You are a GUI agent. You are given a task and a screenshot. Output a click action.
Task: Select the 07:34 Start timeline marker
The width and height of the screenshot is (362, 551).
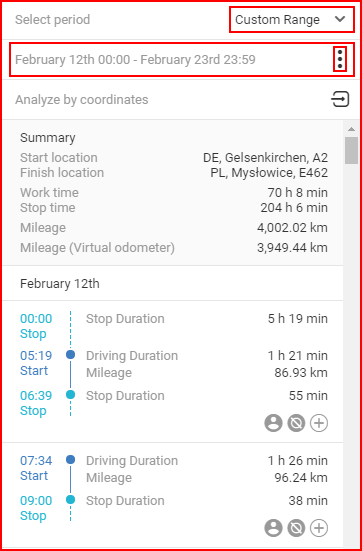tap(70, 460)
